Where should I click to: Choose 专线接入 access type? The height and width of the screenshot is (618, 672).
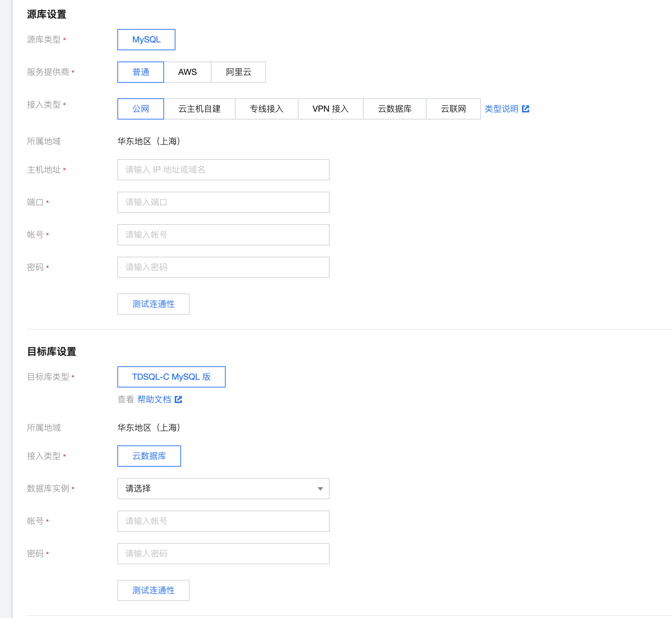(267, 109)
